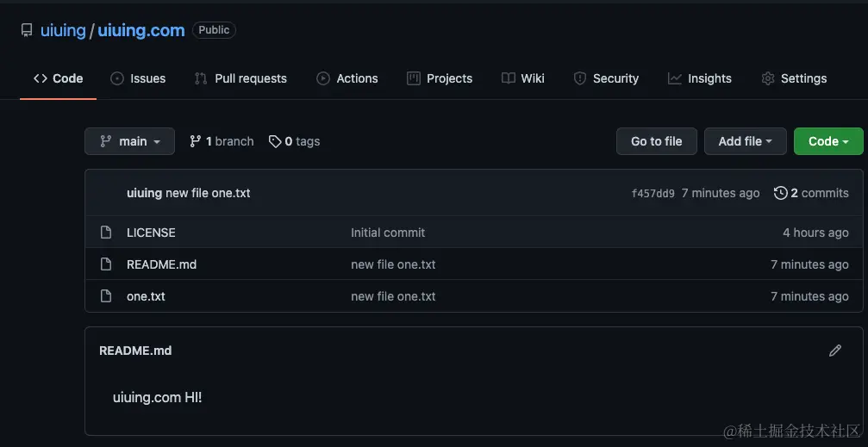868x447 pixels.
Task: Open the main branch dropdown
Action: (x=129, y=141)
